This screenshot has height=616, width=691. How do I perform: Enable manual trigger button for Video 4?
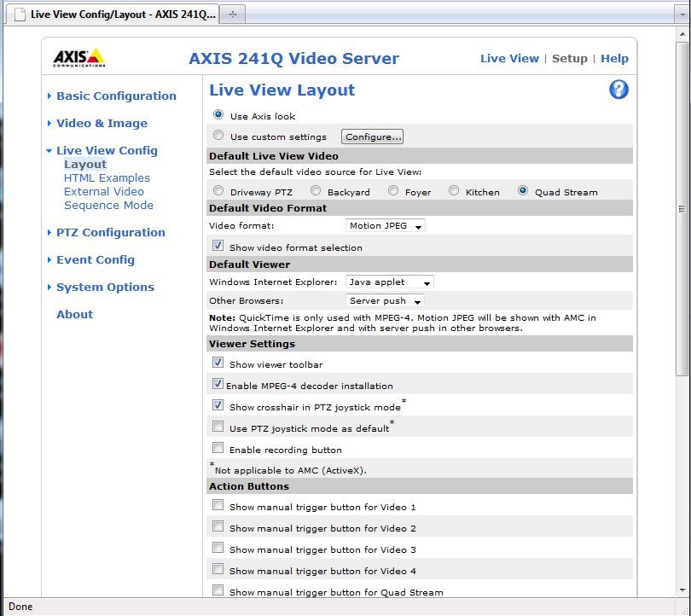[x=218, y=569]
